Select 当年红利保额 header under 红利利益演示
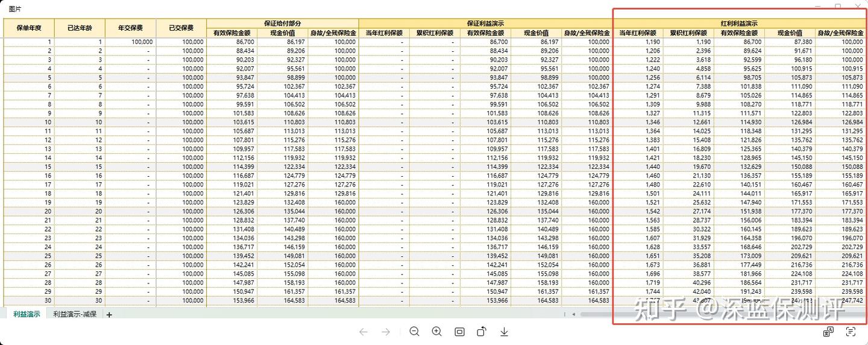The image size is (868, 345). point(638,33)
